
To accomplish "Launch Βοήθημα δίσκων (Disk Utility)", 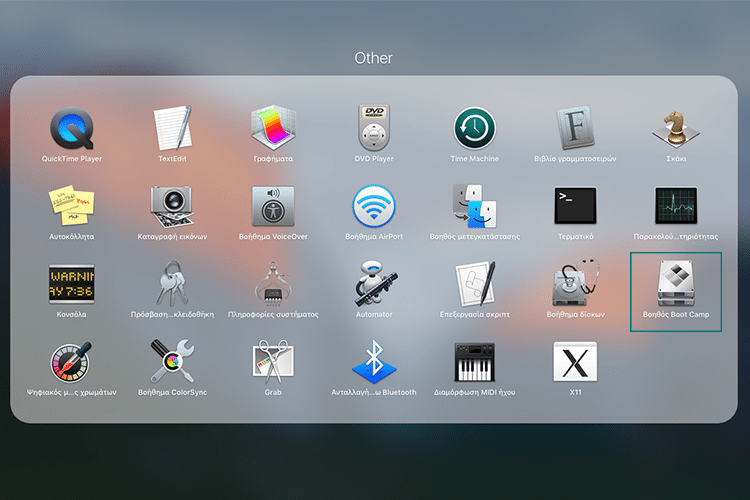I will pyautogui.click(x=575, y=283).
